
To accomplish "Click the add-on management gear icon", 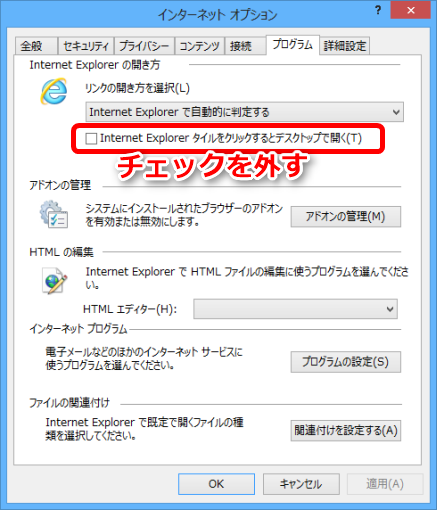I will (54, 214).
